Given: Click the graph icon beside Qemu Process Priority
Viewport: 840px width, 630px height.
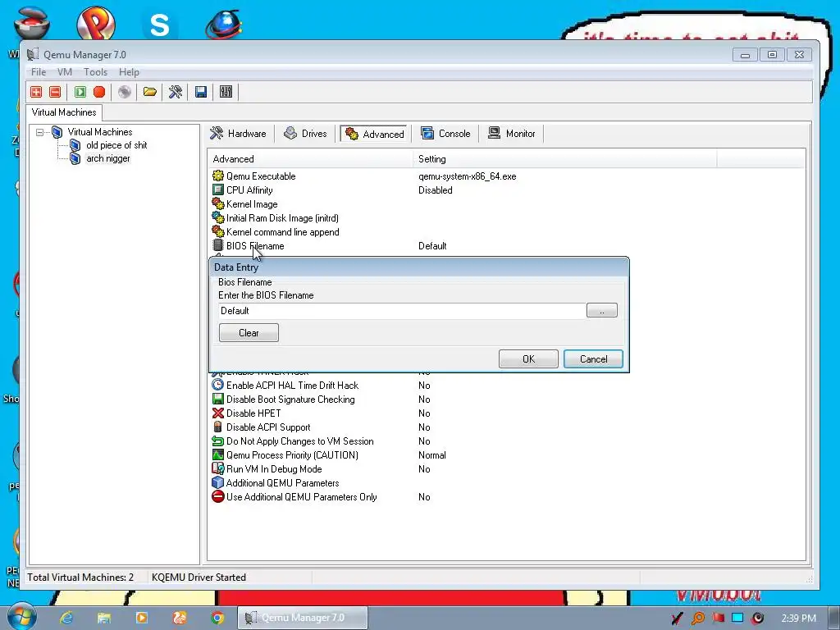Looking at the screenshot, I should [x=218, y=454].
